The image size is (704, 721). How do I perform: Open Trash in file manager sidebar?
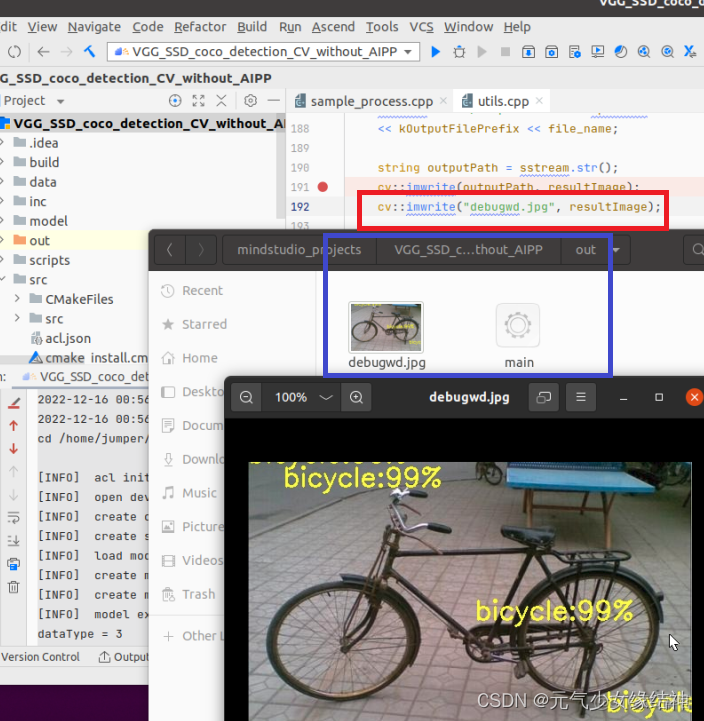coord(198,594)
